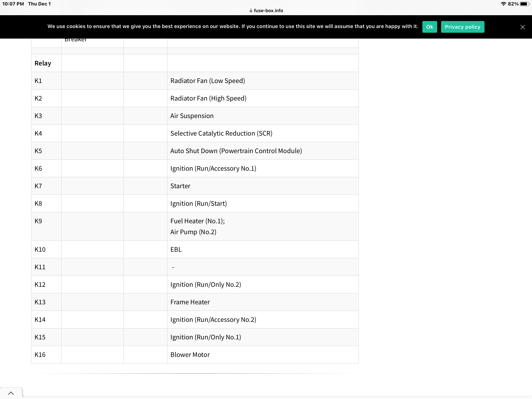The width and height of the screenshot is (532, 399).
Task: Tap the fuse-box.info address bar
Action: [268, 11]
